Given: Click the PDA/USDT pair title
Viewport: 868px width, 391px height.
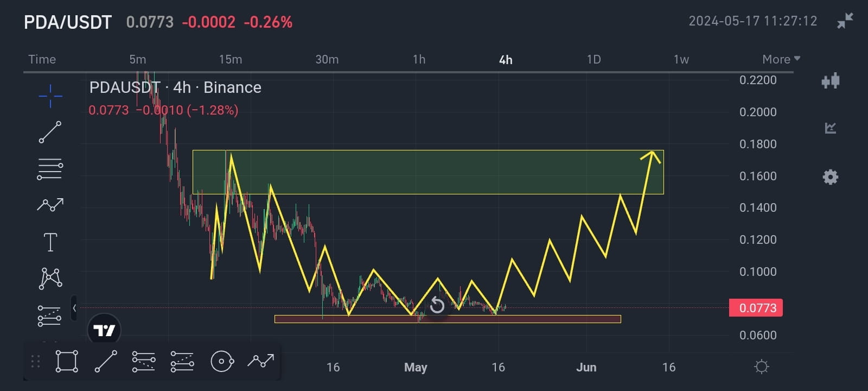Looking at the screenshot, I should [68, 22].
